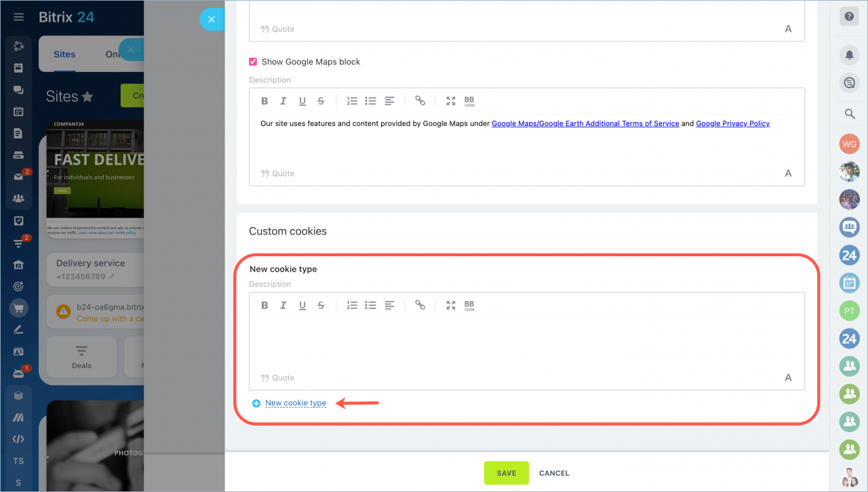The height and width of the screenshot is (492, 868).
Task: Open the Drive sidebar icon
Action: click(x=18, y=155)
